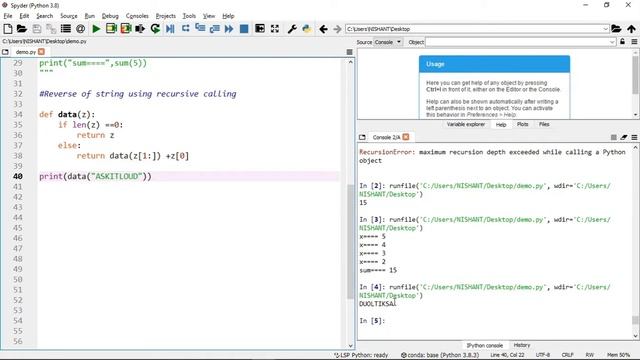Image resolution: width=640 pixels, height=360 pixels.
Task: Expand the Object combo box arrow
Action: [x=612, y=42]
